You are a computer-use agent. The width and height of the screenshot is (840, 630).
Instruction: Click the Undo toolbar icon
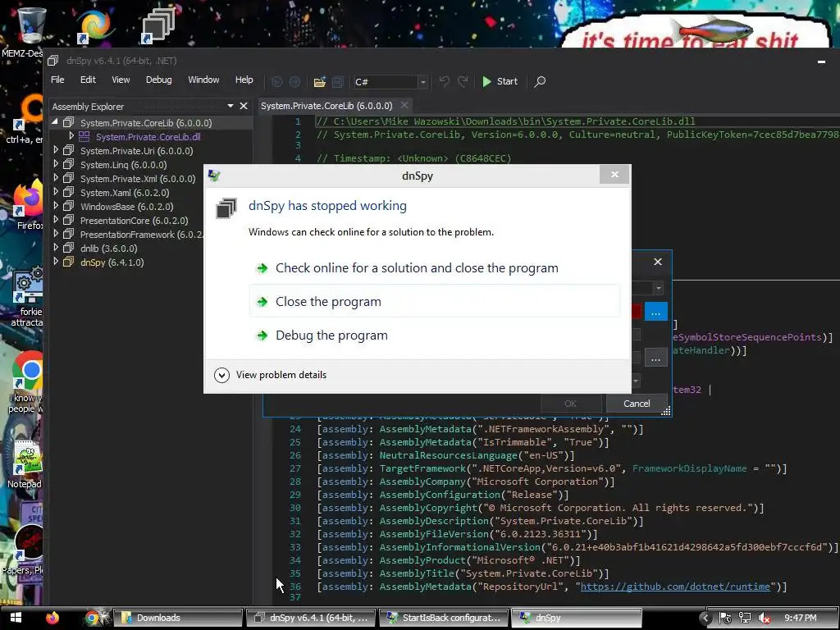tap(444, 81)
